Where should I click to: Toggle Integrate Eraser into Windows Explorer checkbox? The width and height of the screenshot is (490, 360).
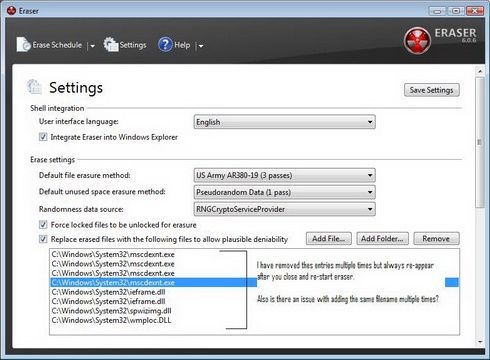[43, 137]
